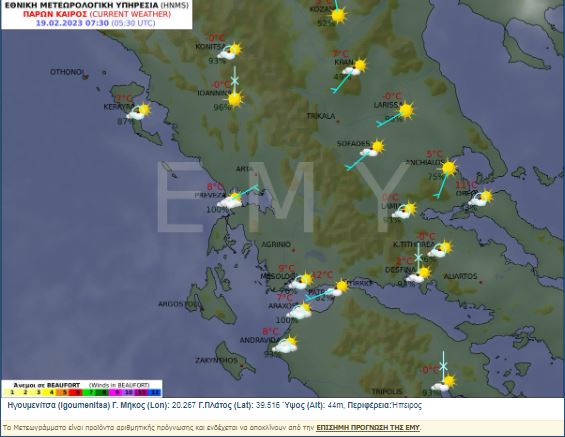Select the calm wind marker above Ioannina
This screenshot has height=437, width=565.
[x=235, y=80]
